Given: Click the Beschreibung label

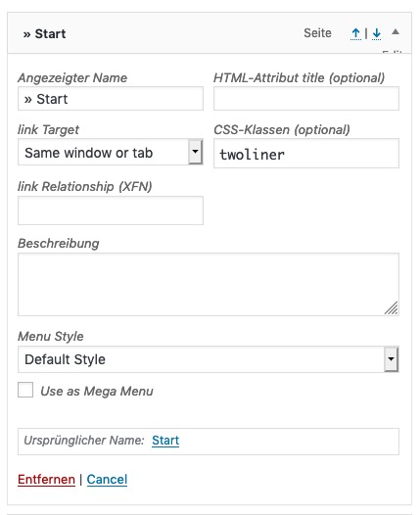Looking at the screenshot, I should click(59, 244).
